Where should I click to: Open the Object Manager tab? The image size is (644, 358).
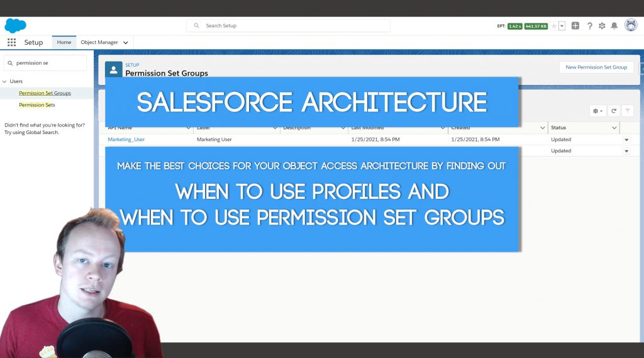pyautogui.click(x=99, y=42)
